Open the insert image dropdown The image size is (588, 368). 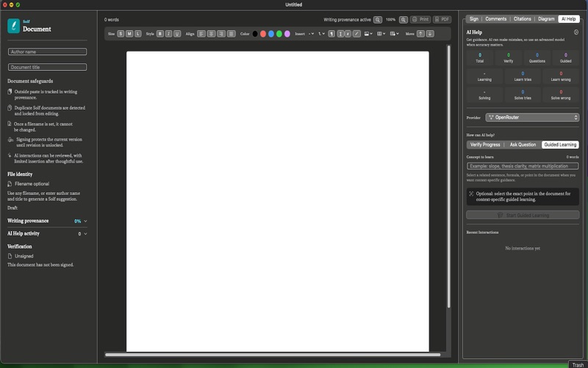[x=368, y=34]
